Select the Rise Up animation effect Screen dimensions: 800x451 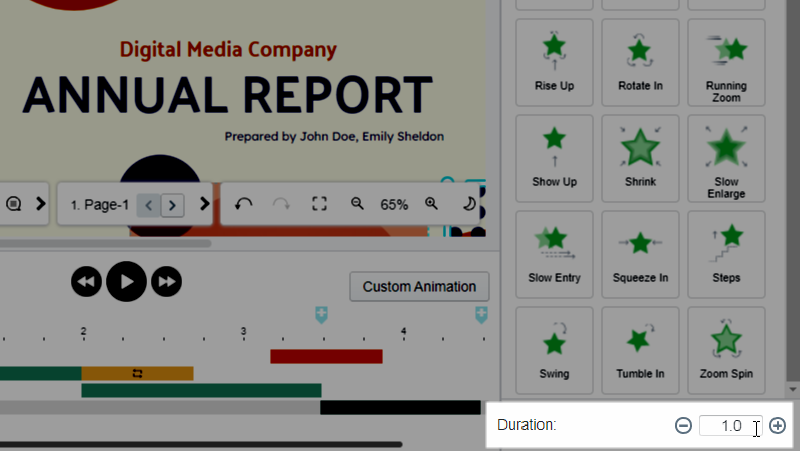[x=554, y=62]
